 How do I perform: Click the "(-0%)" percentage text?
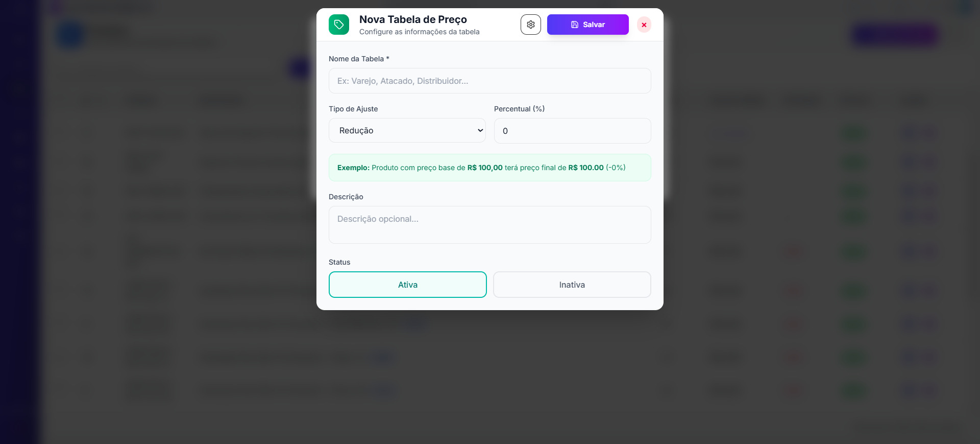[x=616, y=168]
